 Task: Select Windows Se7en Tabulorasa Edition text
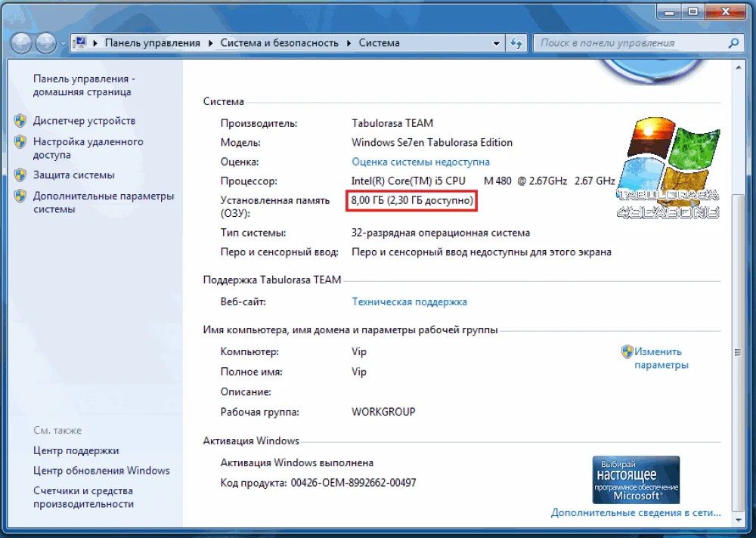(x=432, y=142)
